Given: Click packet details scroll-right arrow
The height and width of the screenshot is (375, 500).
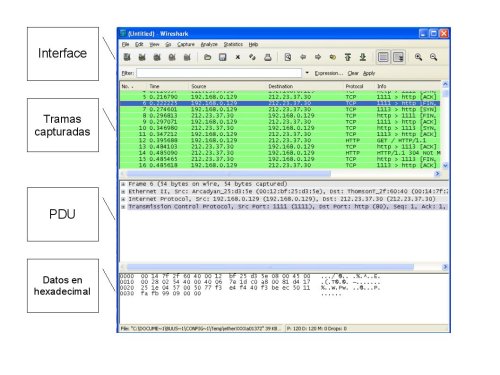Looking at the screenshot, I should click(x=445, y=267).
